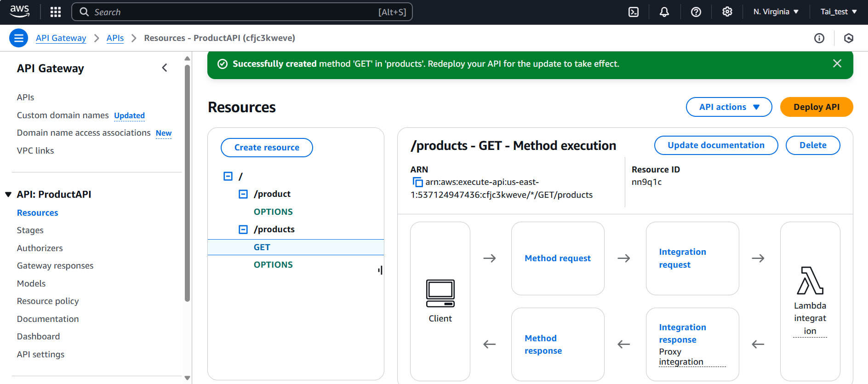The height and width of the screenshot is (384, 868).
Task: Collapse the /products resource node
Action: pyautogui.click(x=243, y=229)
